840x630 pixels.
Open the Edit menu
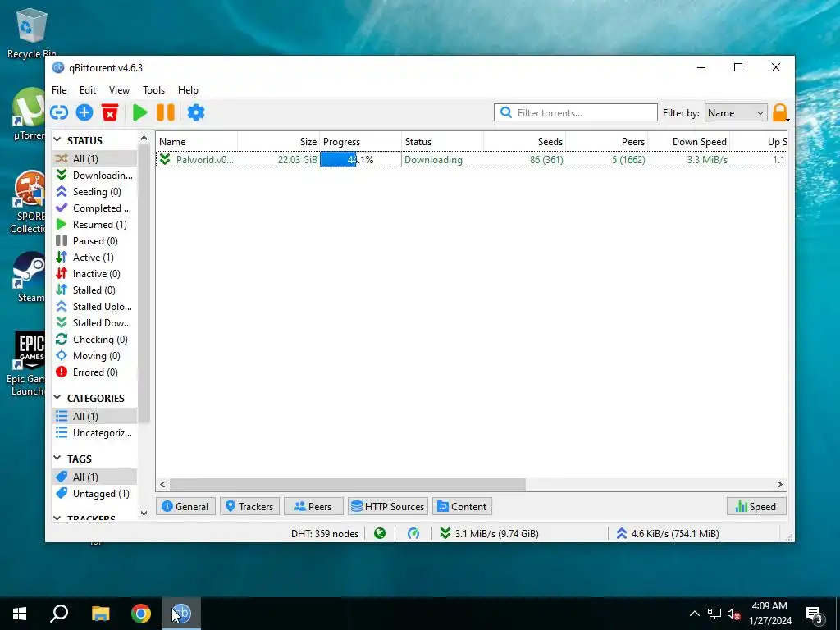pyautogui.click(x=87, y=90)
